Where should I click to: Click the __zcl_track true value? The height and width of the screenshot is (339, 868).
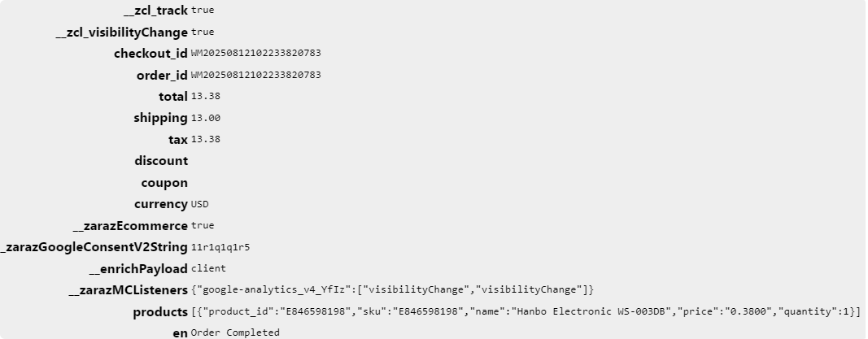[203, 10]
